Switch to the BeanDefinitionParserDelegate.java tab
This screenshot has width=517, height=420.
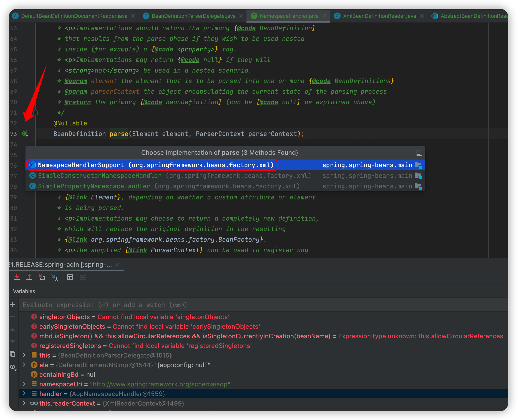pyautogui.click(x=193, y=16)
